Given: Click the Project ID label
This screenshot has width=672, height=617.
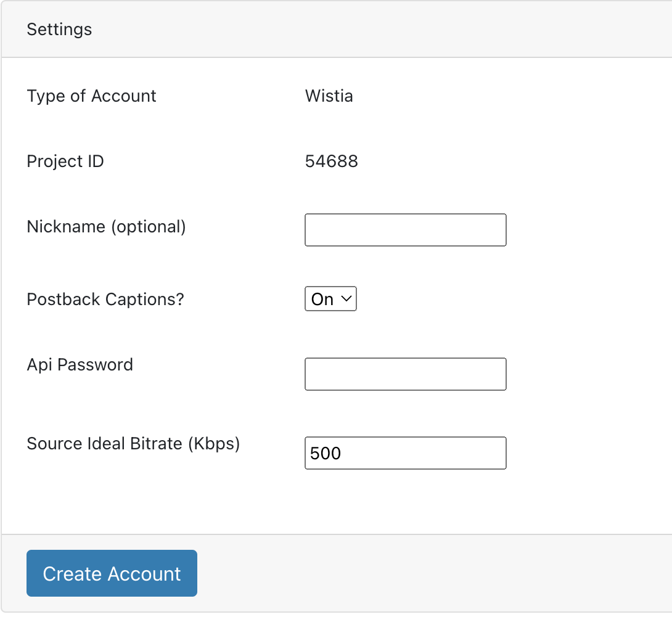Looking at the screenshot, I should coord(65,161).
